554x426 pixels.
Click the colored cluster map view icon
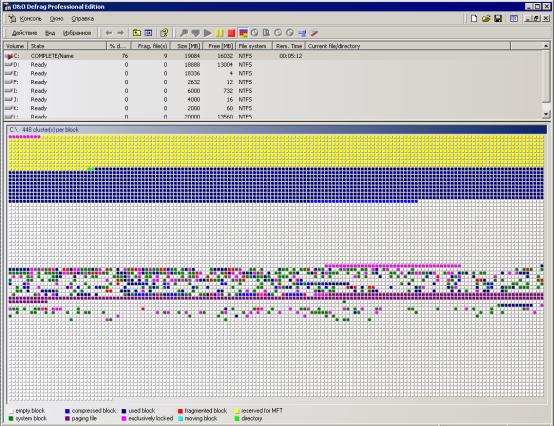click(x=243, y=33)
